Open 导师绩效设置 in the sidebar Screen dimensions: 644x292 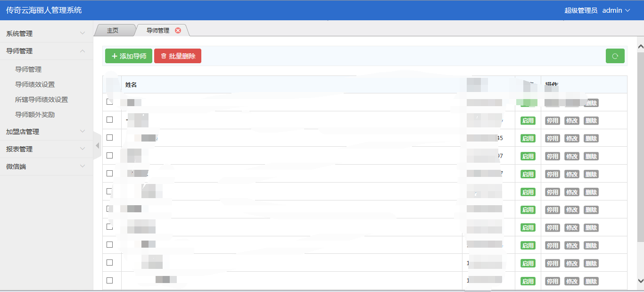[35, 84]
